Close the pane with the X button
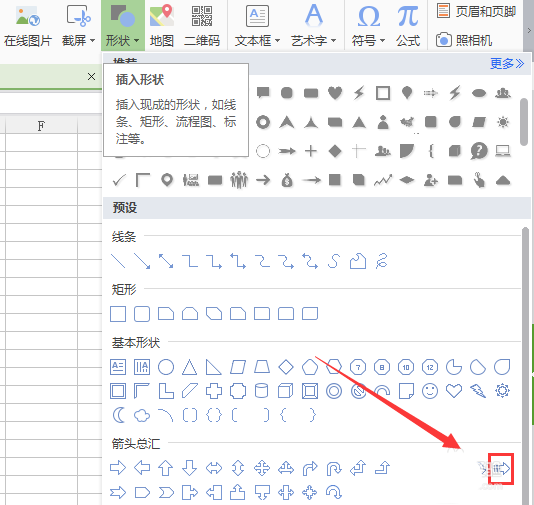 91,77
